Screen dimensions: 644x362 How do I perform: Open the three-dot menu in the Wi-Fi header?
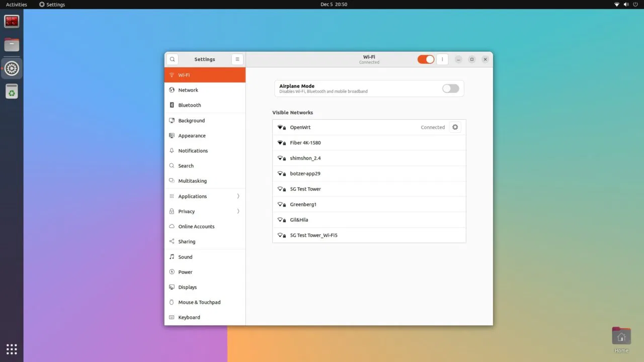click(442, 59)
